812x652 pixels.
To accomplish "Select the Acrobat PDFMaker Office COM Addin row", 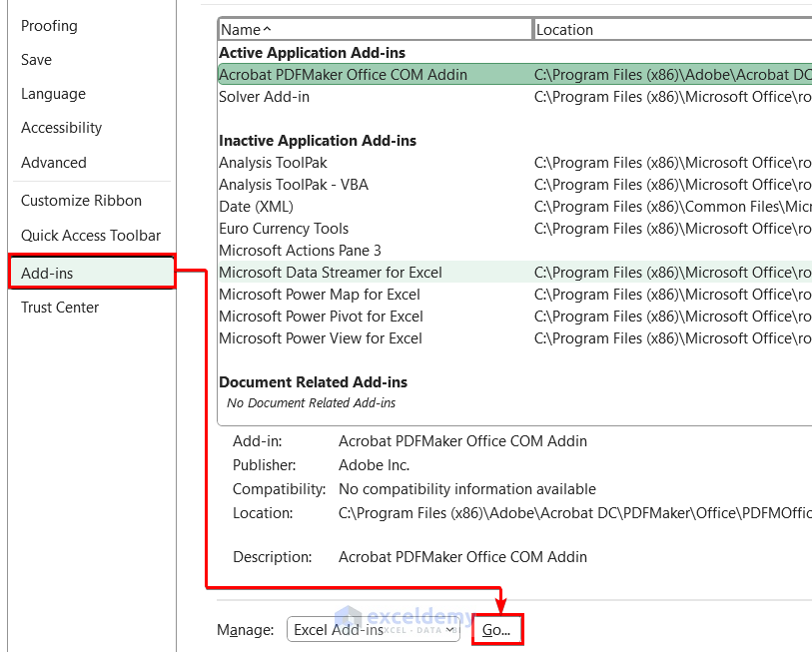I will [344, 75].
